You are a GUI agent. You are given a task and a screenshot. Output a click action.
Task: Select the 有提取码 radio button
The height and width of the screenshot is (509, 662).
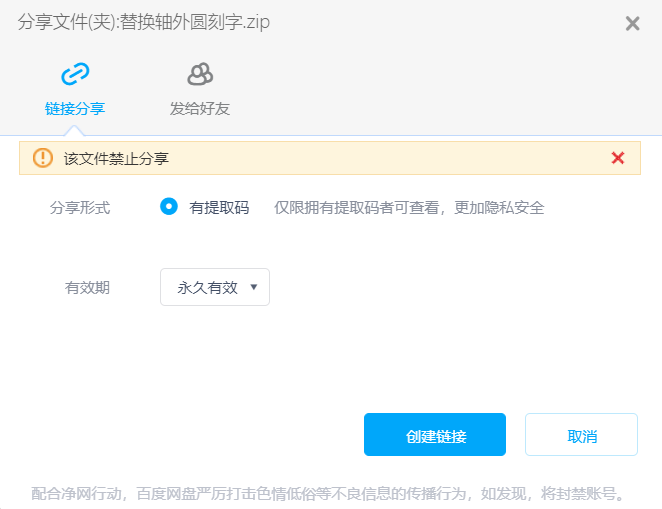click(169, 206)
